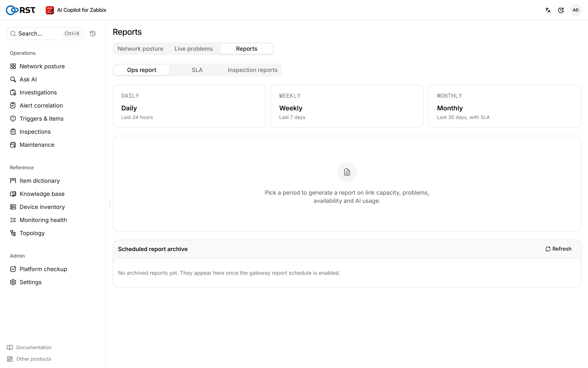Click the Topology sidebar icon
Viewport: 588px width, 368px height.
(13, 233)
